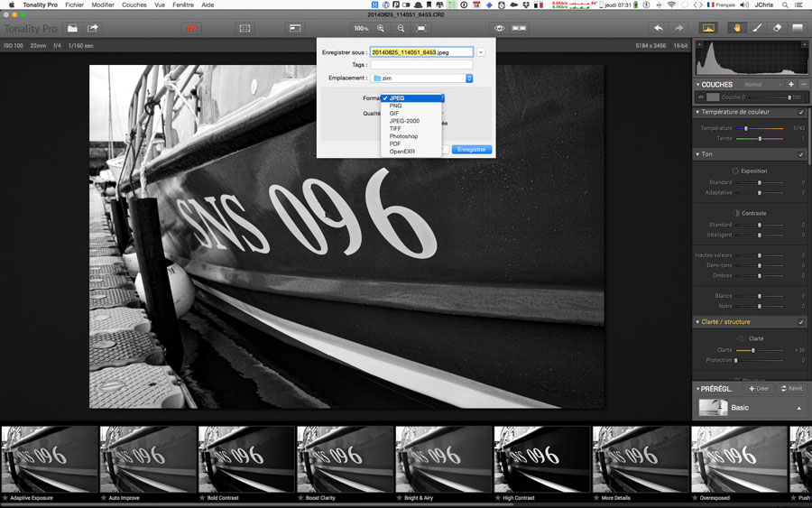Expand the Basic preset category arrow
The height and width of the screenshot is (508, 812).
[x=799, y=408]
